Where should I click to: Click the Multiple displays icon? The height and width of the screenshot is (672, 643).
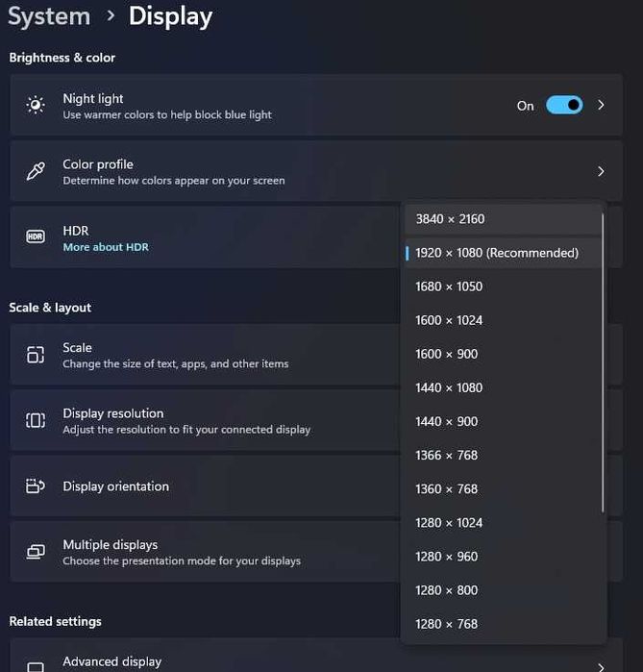(36, 552)
